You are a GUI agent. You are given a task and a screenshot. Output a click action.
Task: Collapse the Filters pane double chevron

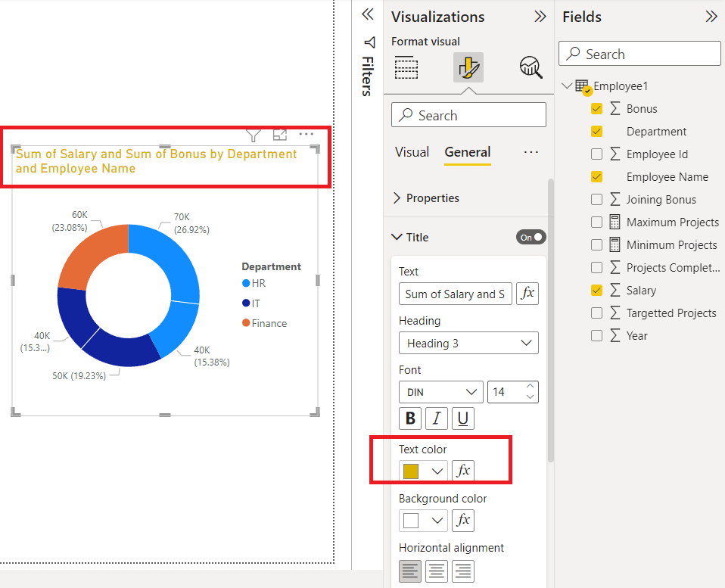point(368,14)
